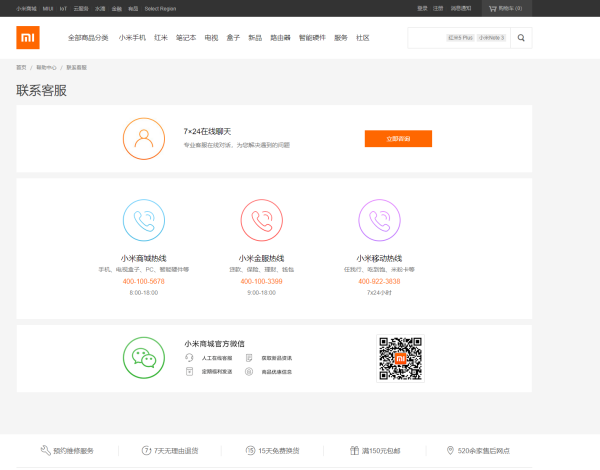
Task: Click the 7×24在线聊天 heading
Action: coord(207,131)
